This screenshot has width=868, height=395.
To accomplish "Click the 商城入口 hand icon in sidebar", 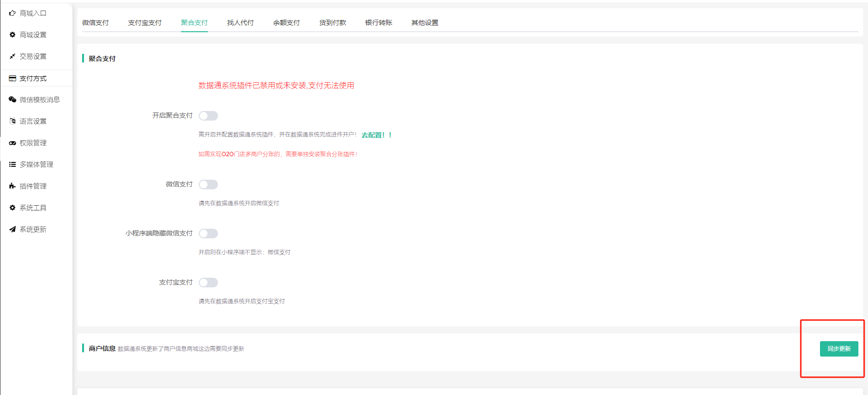I will coord(12,13).
